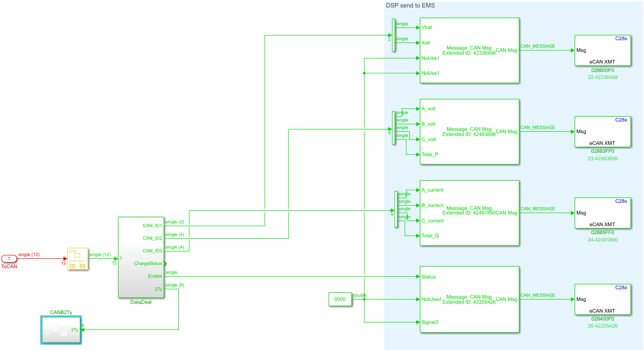
Task: Click the 25-42205426 green annotation label
Action: (602, 326)
